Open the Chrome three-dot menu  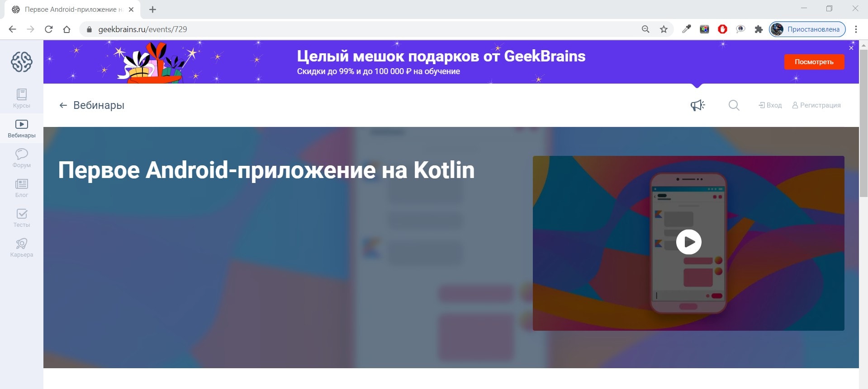(x=856, y=29)
